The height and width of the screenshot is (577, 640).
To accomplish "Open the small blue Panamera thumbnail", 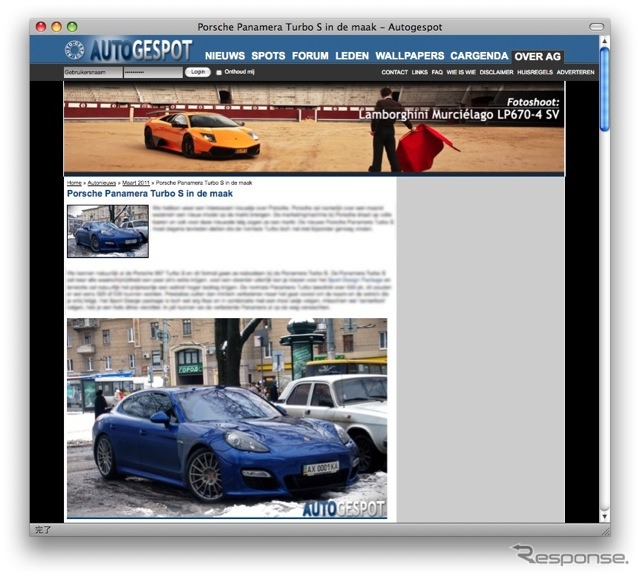I will [x=108, y=231].
